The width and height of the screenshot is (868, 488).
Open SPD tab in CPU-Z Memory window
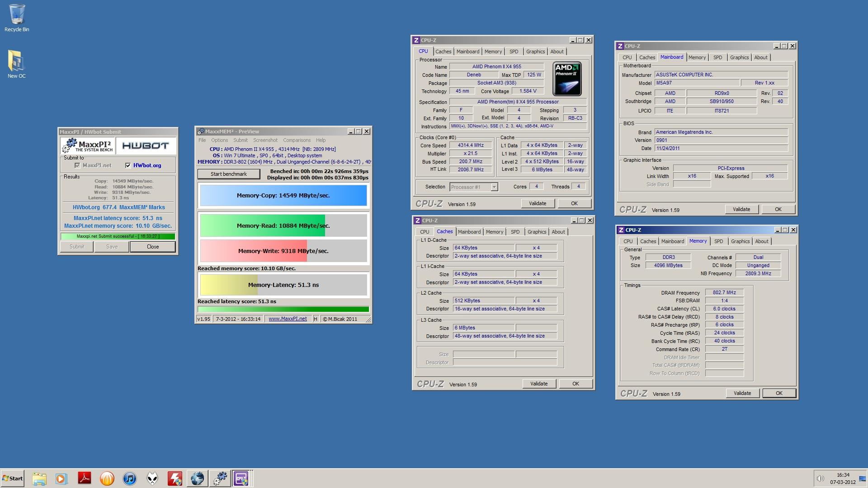pos(719,241)
